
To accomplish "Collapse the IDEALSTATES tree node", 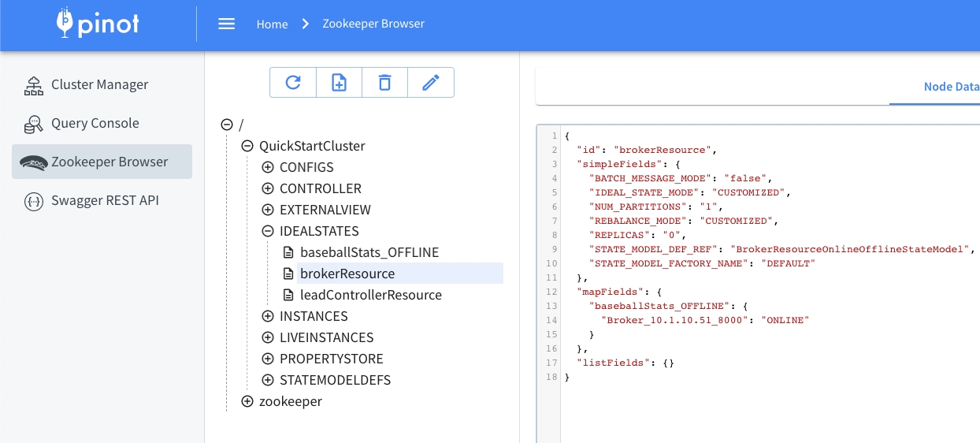I will pos(268,231).
